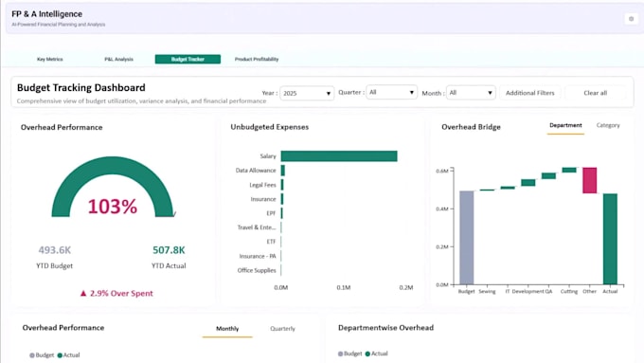Screen dimensions: 644x363
Task: Click the grey Budget bar in Overhead Bridge
Action: pos(466,238)
